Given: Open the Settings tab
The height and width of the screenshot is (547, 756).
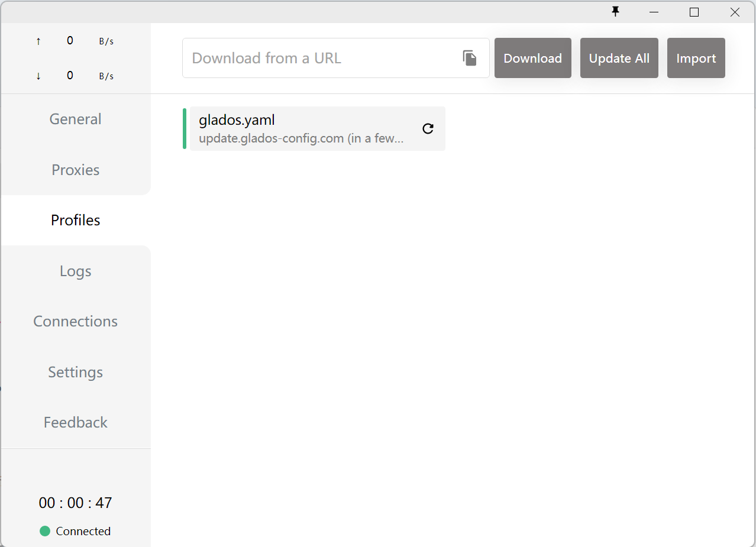Looking at the screenshot, I should pyautogui.click(x=75, y=372).
